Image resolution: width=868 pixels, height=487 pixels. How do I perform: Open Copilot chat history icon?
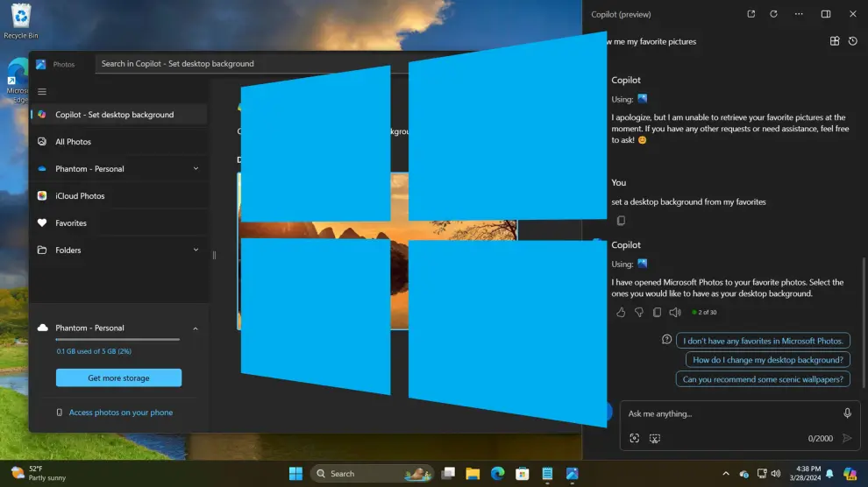click(x=853, y=41)
